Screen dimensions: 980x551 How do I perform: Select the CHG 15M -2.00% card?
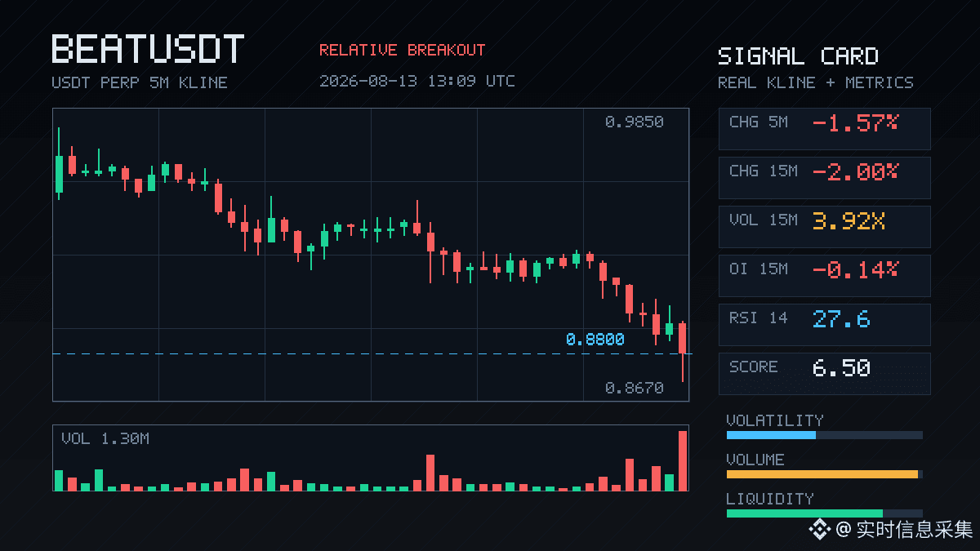(x=824, y=177)
